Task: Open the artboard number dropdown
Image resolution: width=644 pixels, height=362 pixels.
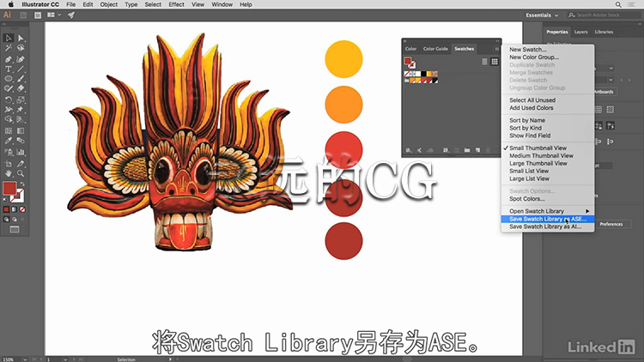Action: (x=65, y=359)
